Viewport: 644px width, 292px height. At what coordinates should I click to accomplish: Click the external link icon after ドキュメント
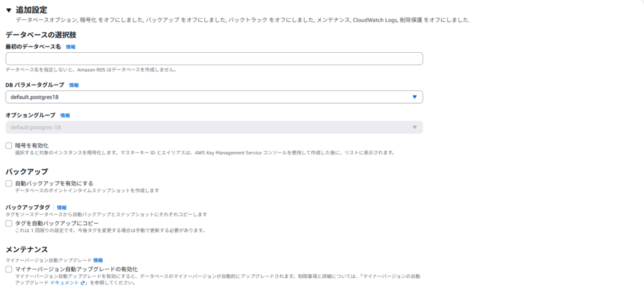(x=82, y=283)
